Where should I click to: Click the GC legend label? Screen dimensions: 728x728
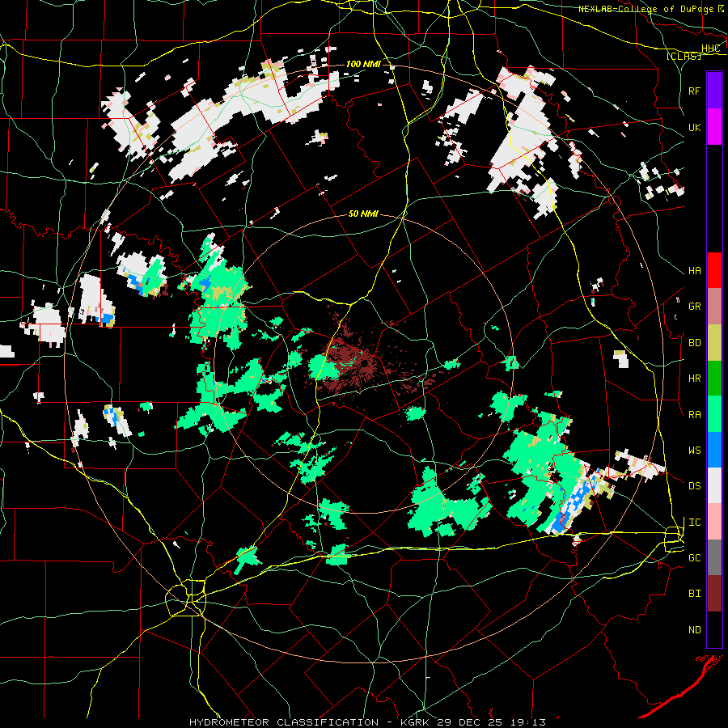click(694, 558)
